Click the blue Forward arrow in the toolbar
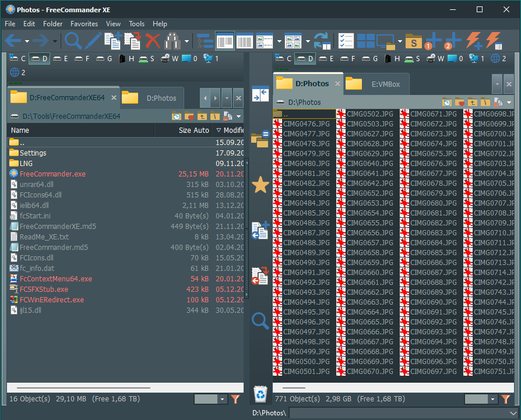521x420 pixels. 41,41
